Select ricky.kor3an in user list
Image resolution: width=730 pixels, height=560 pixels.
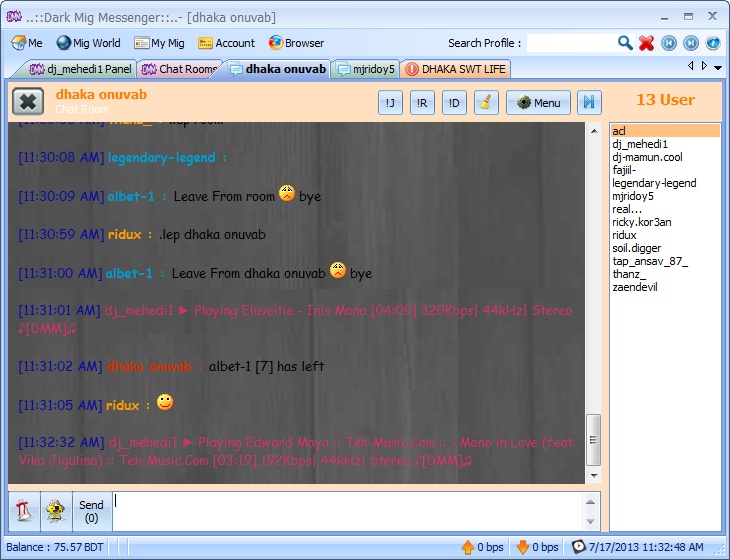(665, 223)
